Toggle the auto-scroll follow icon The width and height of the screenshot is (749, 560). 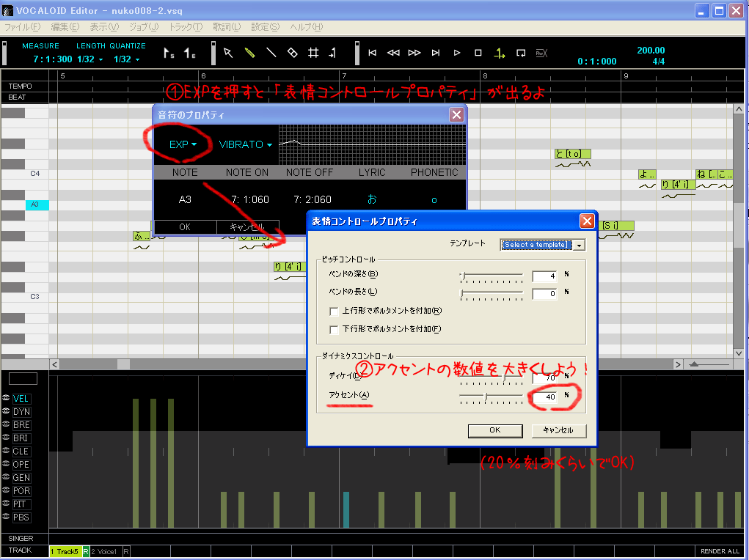pyautogui.click(x=500, y=54)
